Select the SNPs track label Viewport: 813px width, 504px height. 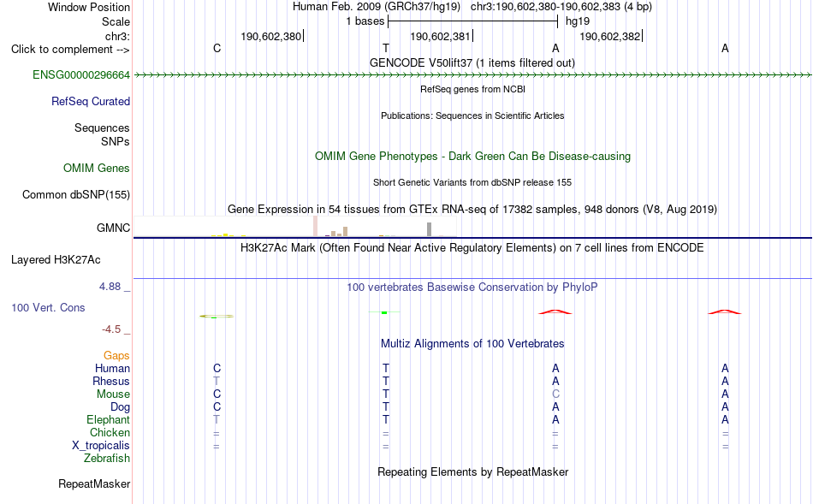point(116,141)
